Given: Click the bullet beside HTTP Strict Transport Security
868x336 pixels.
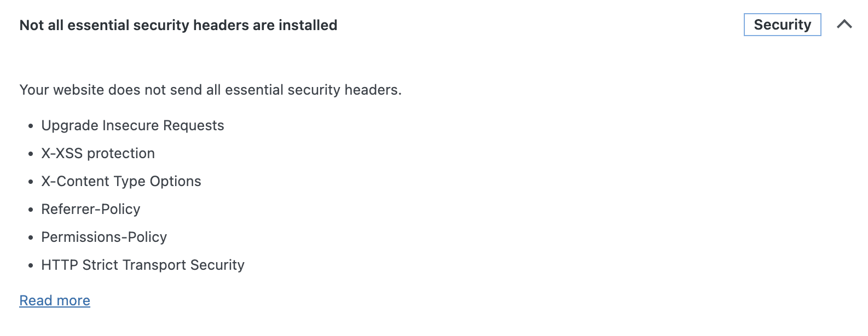Looking at the screenshot, I should 30,265.
